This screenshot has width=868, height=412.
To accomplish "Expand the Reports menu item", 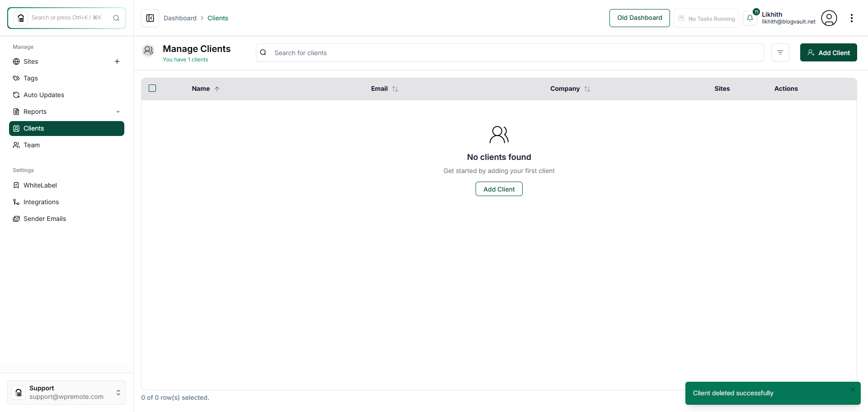I will tap(35, 112).
